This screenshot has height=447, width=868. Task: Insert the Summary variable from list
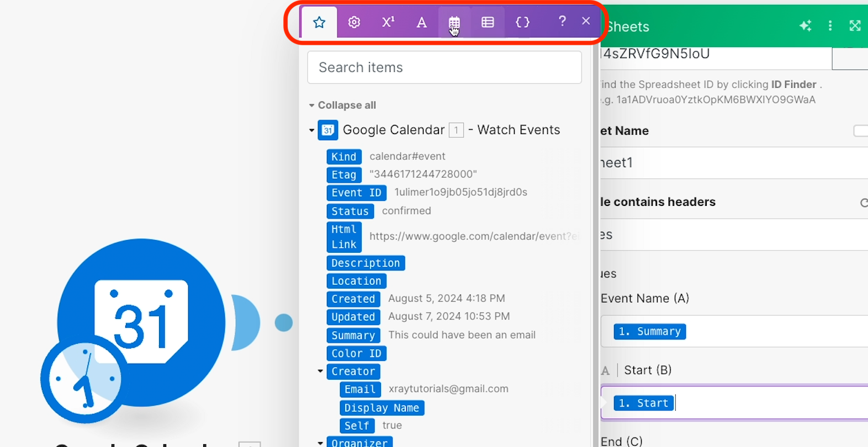tap(353, 336)
